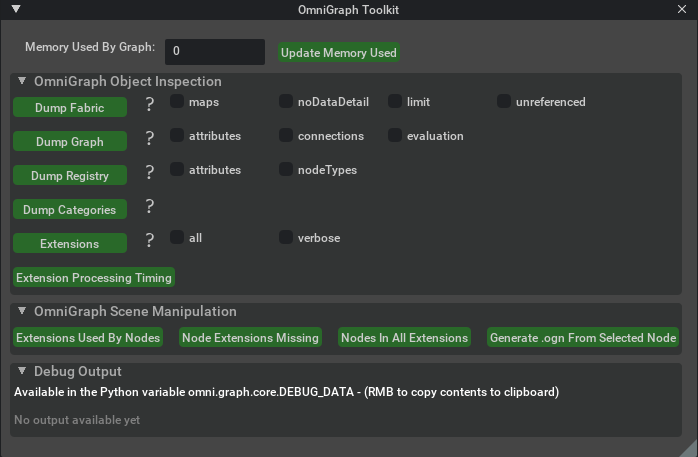Click the help question mark beside Dump Fabric
The height and width of the screenshot is (457, 698).
coord(150,104)
